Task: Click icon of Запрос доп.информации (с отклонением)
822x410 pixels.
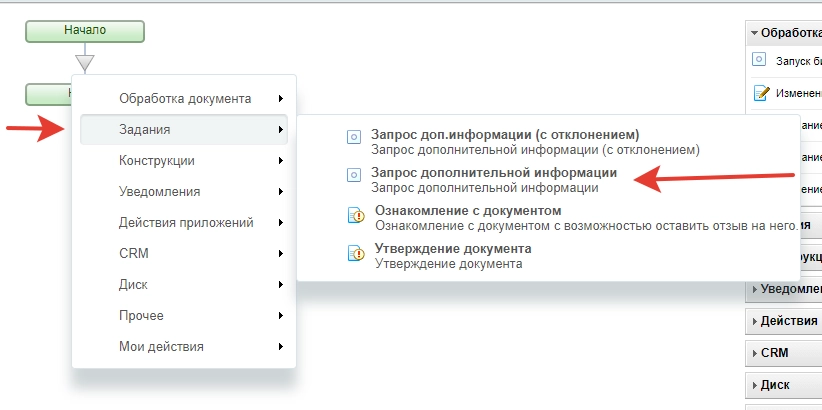Action: 354,137
